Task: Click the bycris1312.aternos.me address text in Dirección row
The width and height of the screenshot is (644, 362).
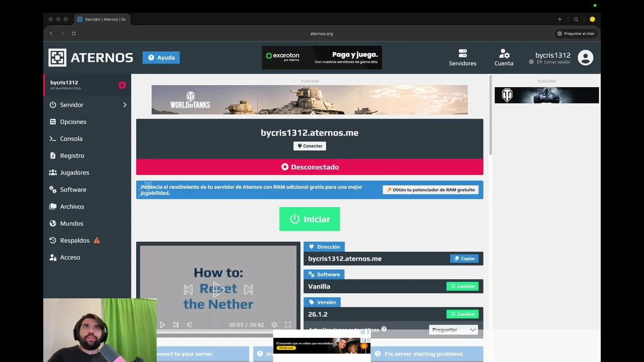Action: pos(345,258)
